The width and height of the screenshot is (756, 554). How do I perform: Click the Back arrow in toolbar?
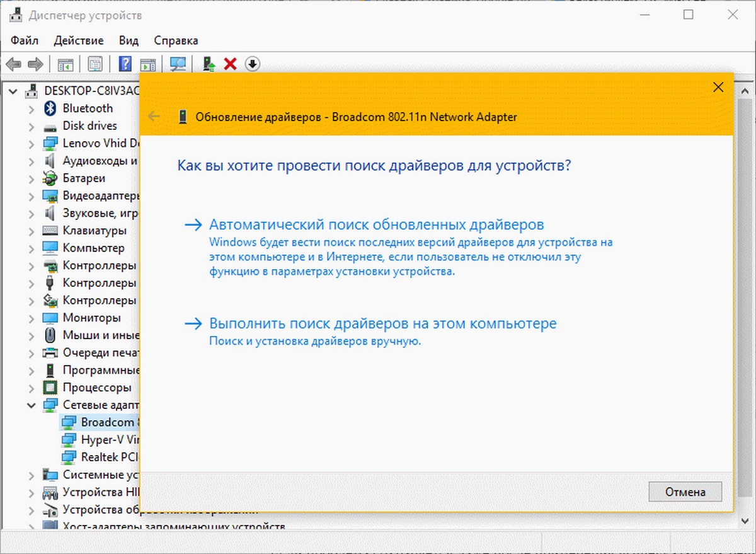click(x=14, y=64)
